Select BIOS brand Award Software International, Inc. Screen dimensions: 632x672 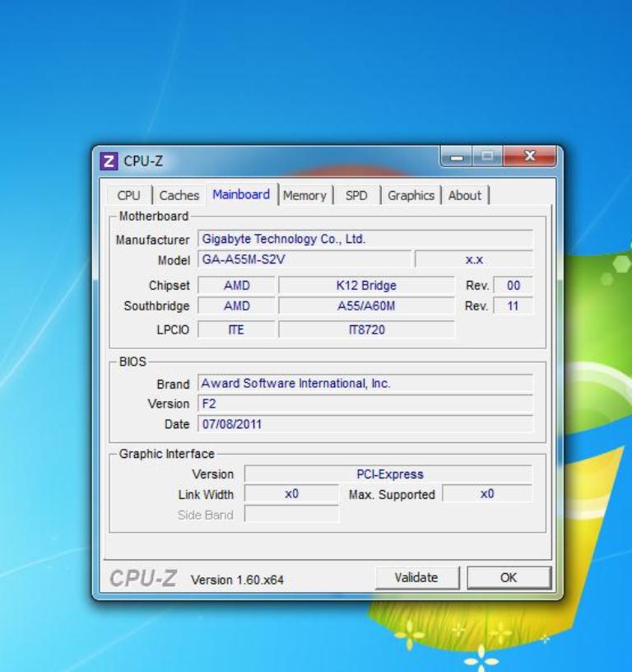(365, 383)
